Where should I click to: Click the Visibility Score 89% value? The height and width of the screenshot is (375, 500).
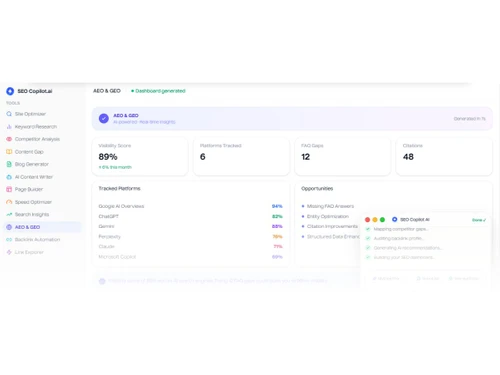(108, 157)
